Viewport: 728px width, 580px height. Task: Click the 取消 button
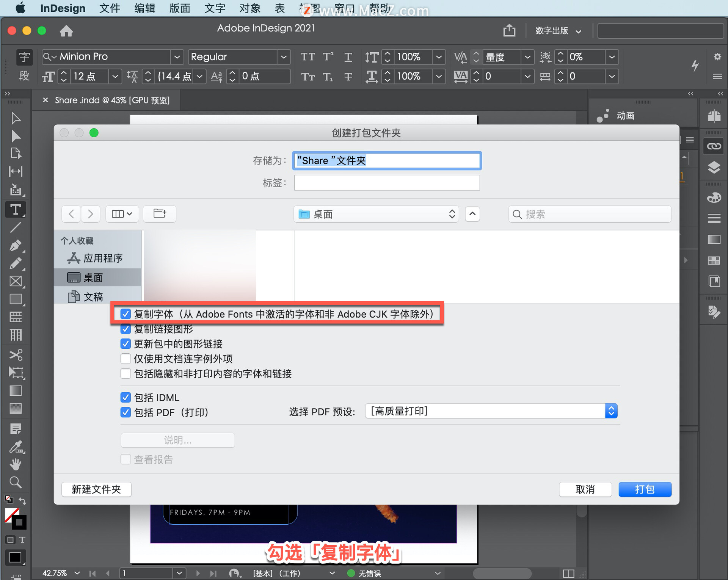585,489
